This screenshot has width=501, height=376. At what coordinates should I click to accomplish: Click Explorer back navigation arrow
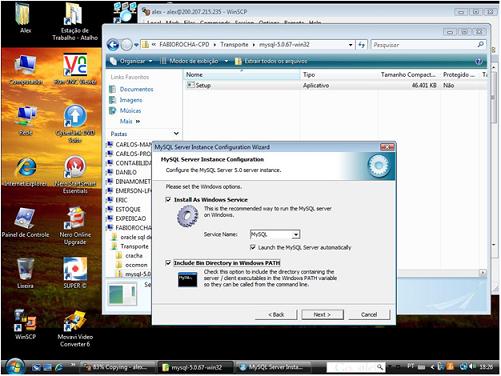click(113, 45)
